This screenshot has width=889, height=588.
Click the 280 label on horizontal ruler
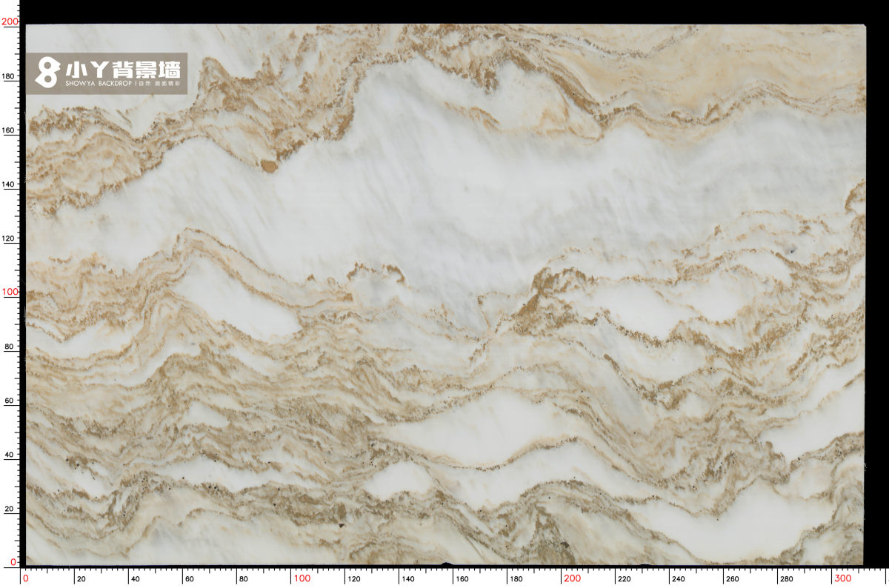pos(786,579)
